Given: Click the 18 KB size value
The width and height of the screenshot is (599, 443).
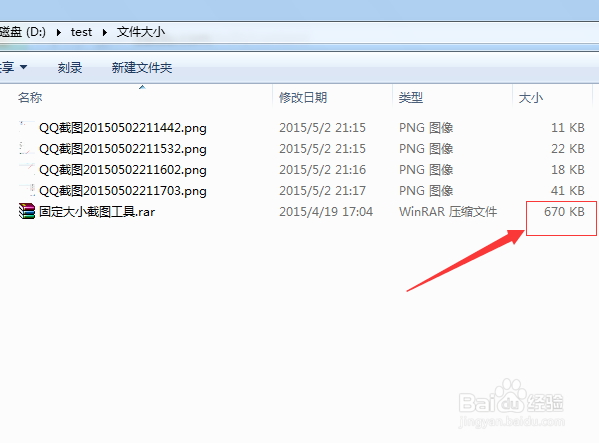Looking at the screenshot, I should click(568, 169).
